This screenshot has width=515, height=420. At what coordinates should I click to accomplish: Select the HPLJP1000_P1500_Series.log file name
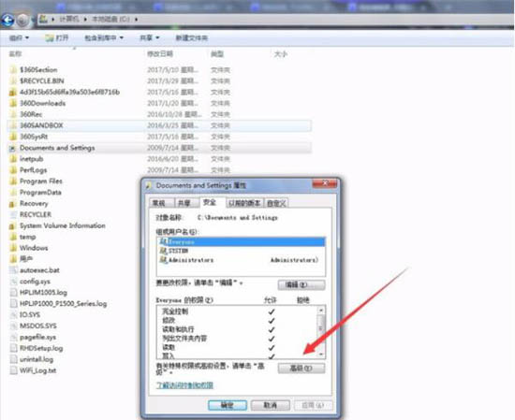click(64, 303)
